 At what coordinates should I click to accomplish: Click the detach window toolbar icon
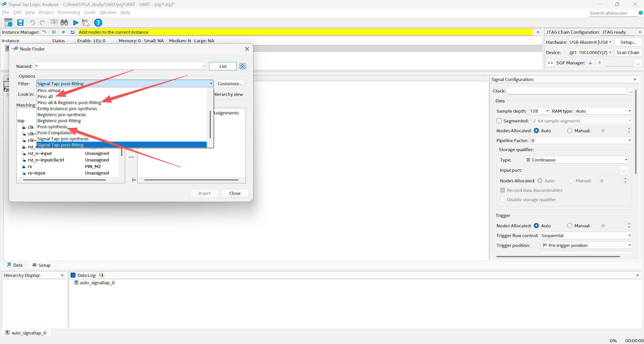pos(8,23)
